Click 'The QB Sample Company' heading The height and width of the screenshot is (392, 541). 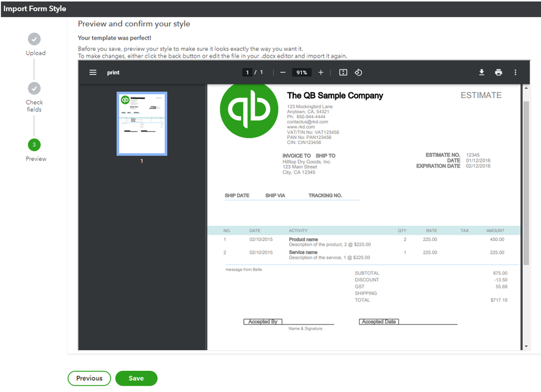335,96
